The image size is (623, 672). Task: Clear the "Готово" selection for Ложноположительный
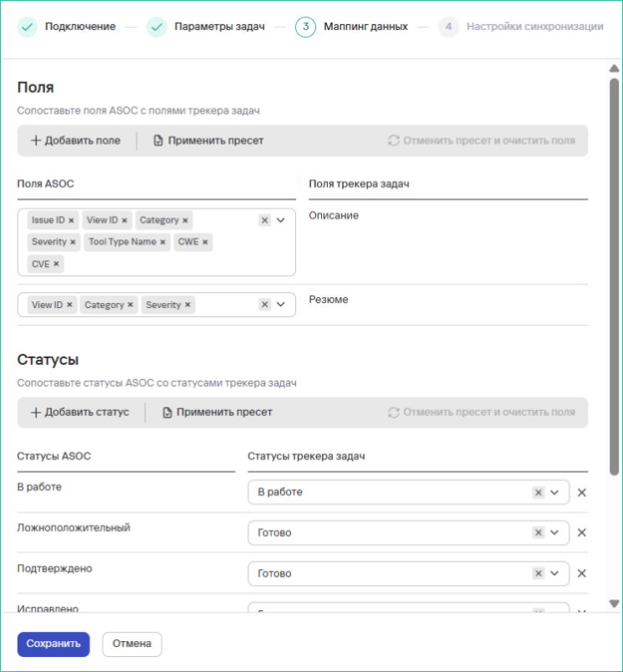(x=538, y=532)
